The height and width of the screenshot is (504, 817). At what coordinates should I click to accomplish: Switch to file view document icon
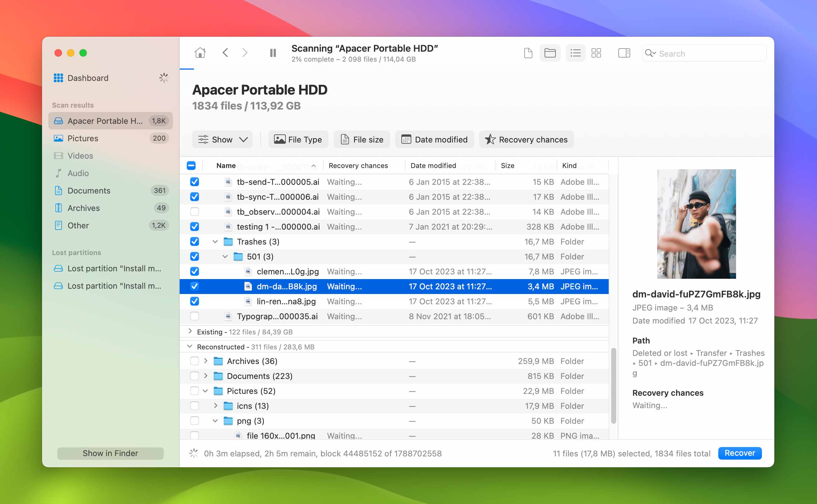pyautogui.click(x=528, y=53)
